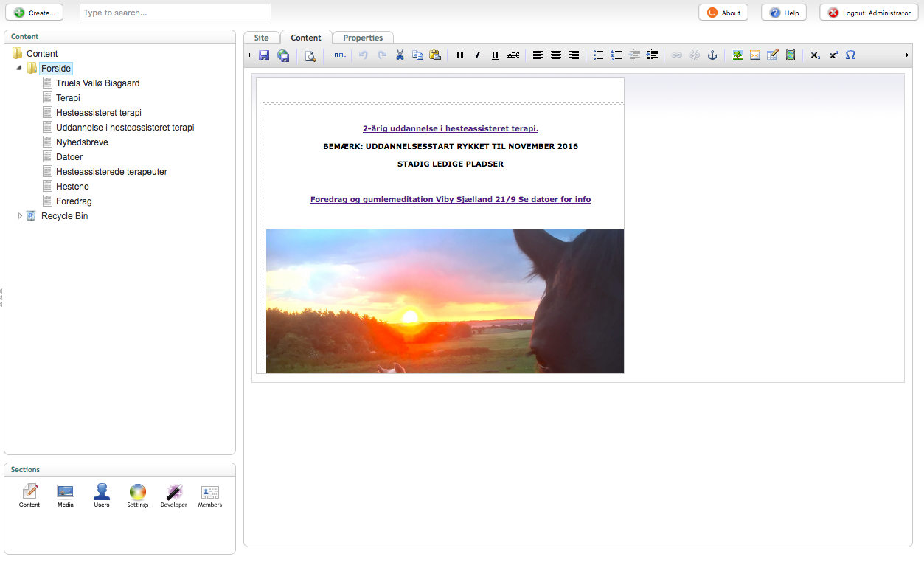
Task: Click the Type to search field
Action: click(175, 13)
